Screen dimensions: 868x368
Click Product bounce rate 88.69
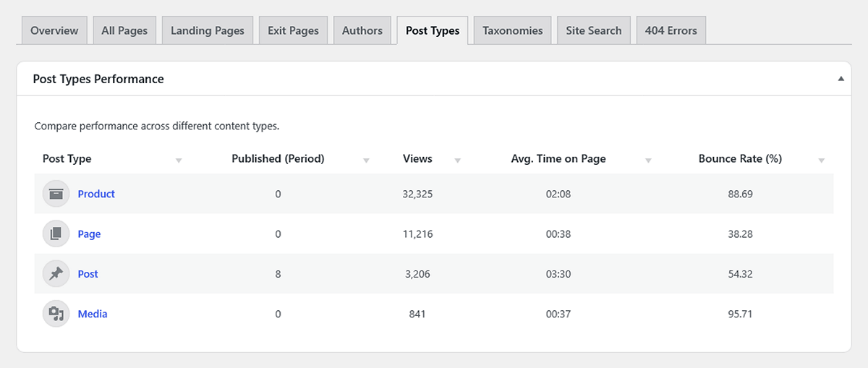740,194
